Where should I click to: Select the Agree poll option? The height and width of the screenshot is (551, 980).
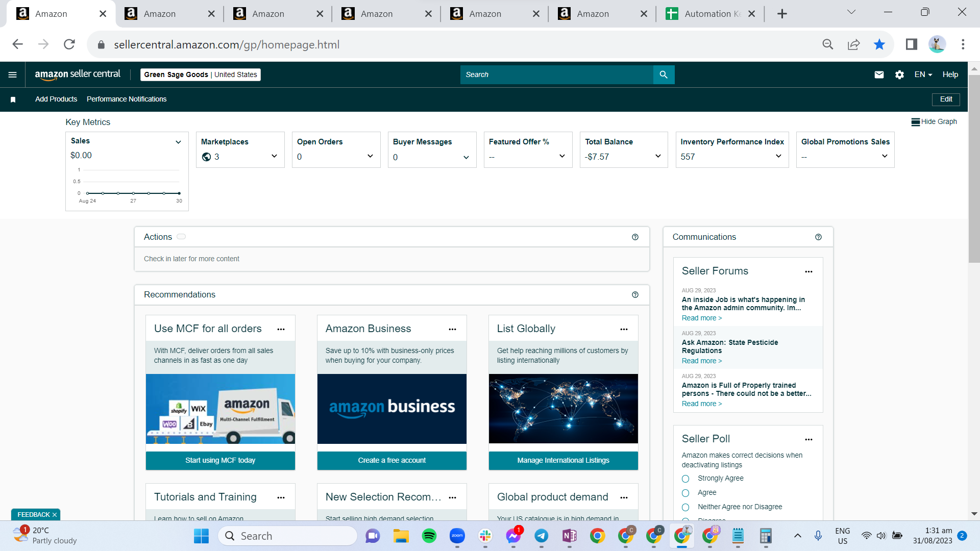point(685,493)
